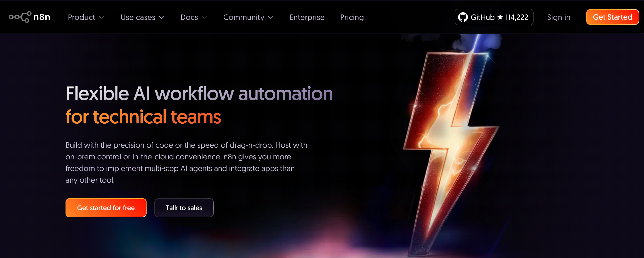This screenshot has width=644, height=258.
Task: Open the Community menu
Action: 248,17
